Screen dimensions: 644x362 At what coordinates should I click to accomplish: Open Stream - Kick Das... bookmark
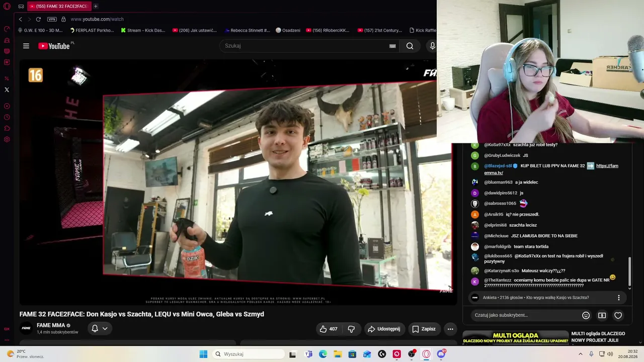143,30
